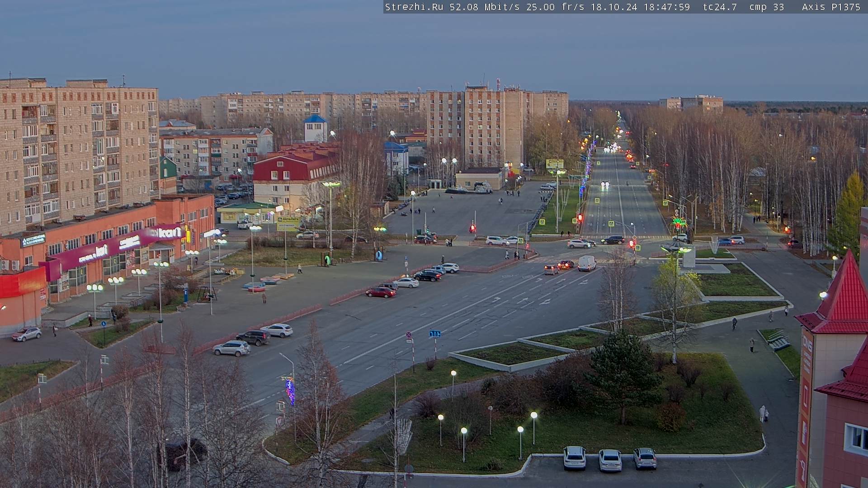Image resolution: width=868 pixels, height=488 pixels.
Task: Click the "tc24.7" overlay value
Action: click(x=720, y=7)
